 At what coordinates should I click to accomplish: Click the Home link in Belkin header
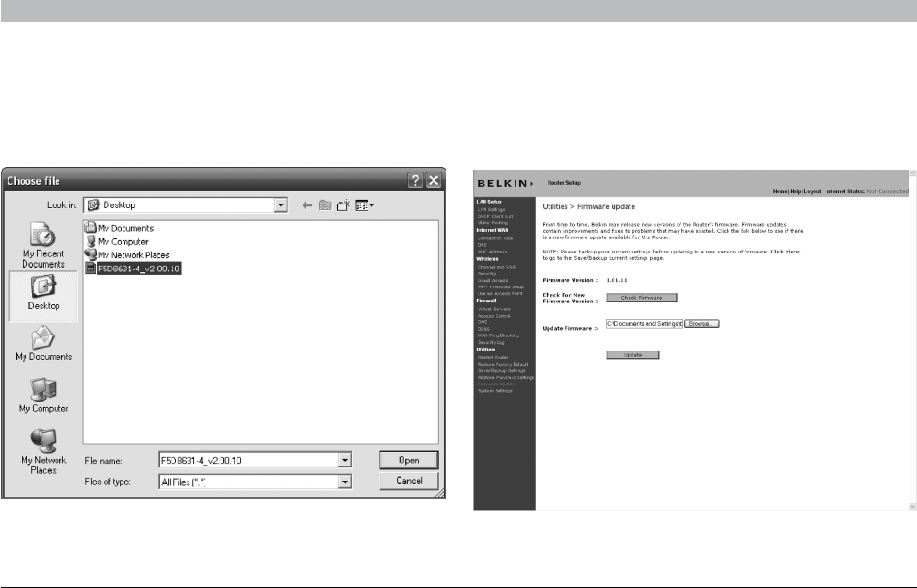click(x=779, y=191)
